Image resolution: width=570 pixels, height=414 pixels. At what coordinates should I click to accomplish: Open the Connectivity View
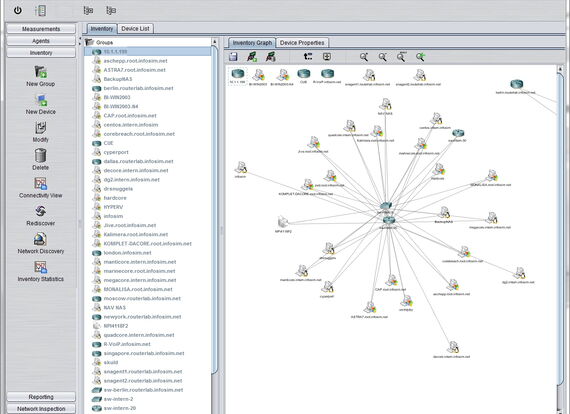click(x=41, y=184)
